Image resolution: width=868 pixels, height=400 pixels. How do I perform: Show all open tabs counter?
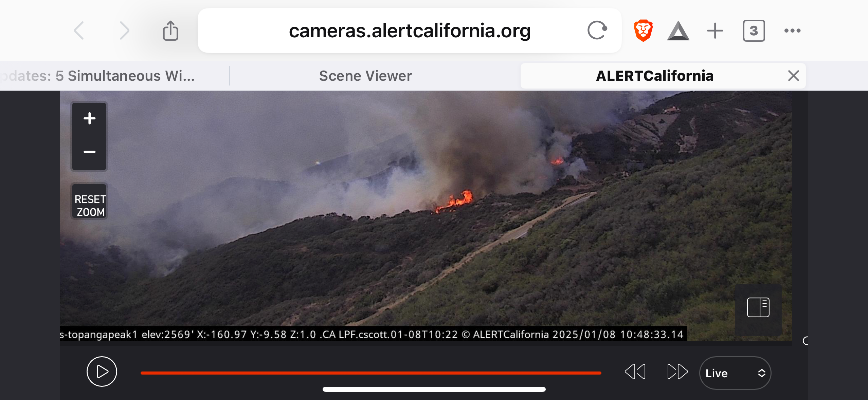(754, 31)
